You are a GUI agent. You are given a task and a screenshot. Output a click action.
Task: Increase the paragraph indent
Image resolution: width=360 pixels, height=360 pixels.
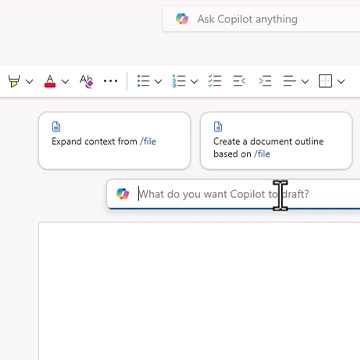[x=265, y=81]
